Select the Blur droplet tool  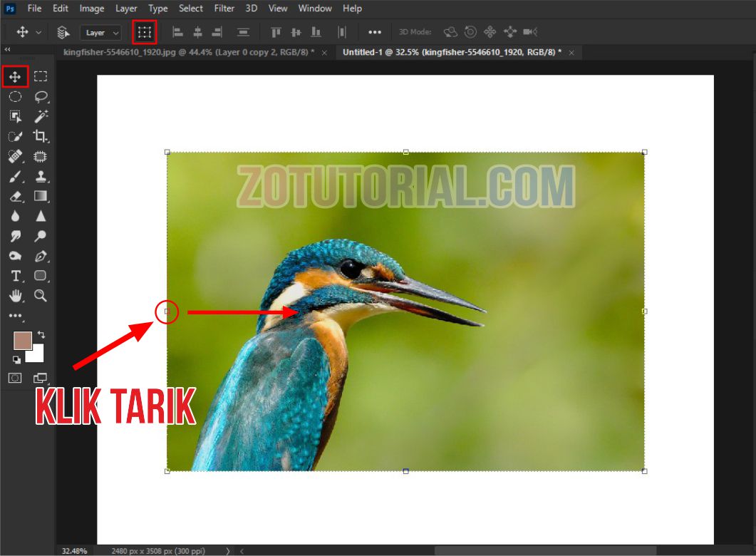point(15,216)
